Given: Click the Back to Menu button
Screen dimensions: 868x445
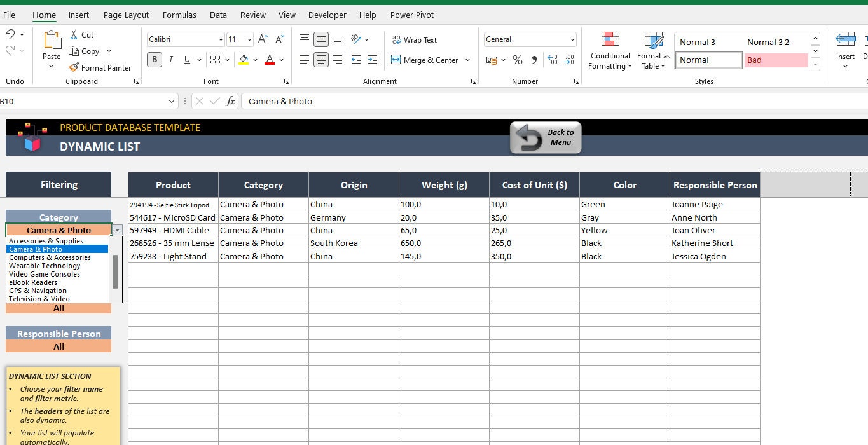Looking at the screenshot, I should click(544, 137).
